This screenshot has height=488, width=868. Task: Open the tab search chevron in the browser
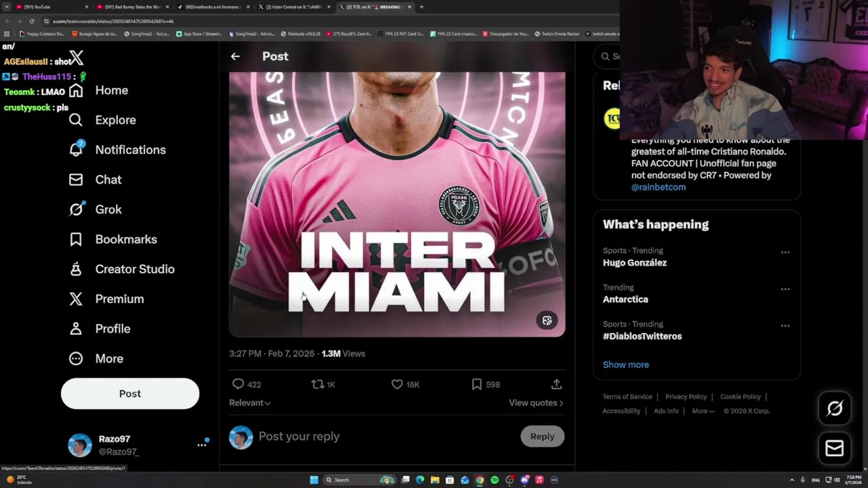pos(7,7)
